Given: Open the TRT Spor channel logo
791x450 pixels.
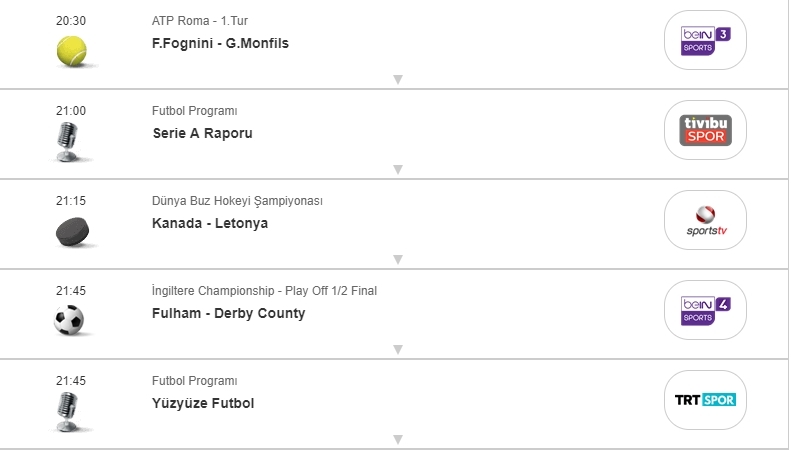Looking at the screenshot, I should [705, 400].
